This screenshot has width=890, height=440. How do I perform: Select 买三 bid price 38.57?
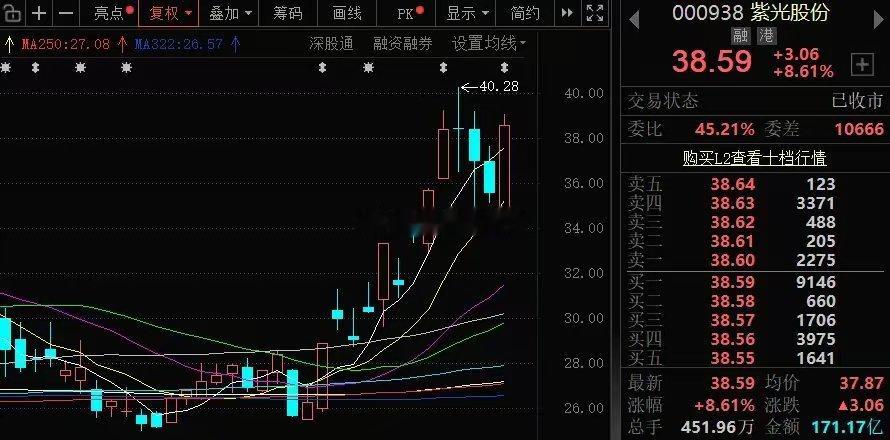point(733,320)
